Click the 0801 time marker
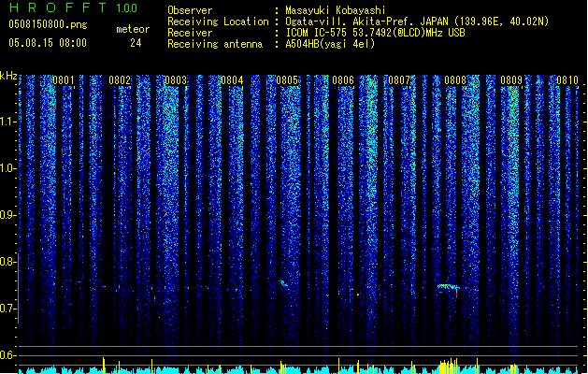Screen dimensions: 588x374 tap(64, 80)
